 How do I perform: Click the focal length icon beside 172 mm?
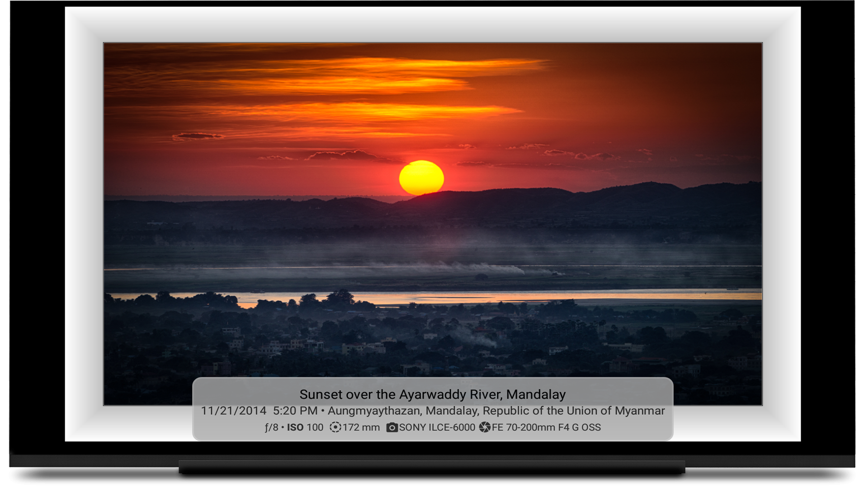335,427
